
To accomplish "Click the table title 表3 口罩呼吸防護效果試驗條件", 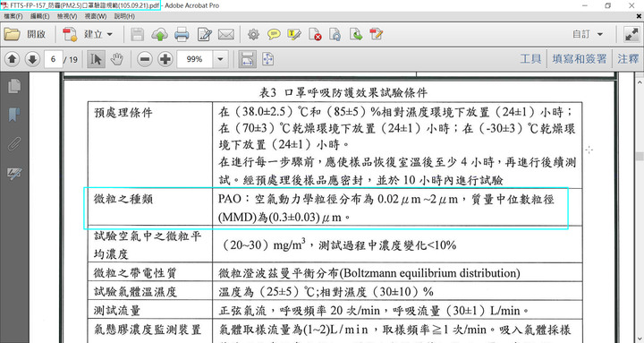I will click(343, 92).
